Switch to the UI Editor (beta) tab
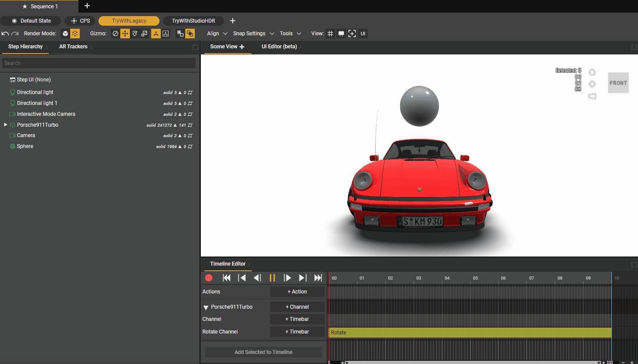This screenshot has width=638, height=364. (x=279, y=47)
